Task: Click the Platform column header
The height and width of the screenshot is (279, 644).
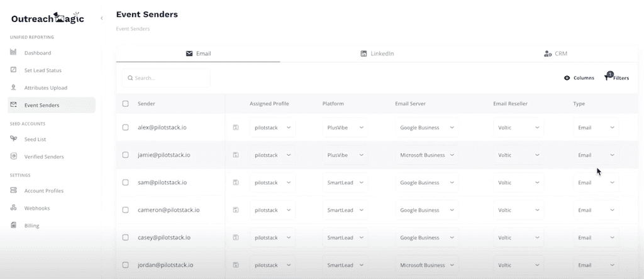Action: coord(333,104)
